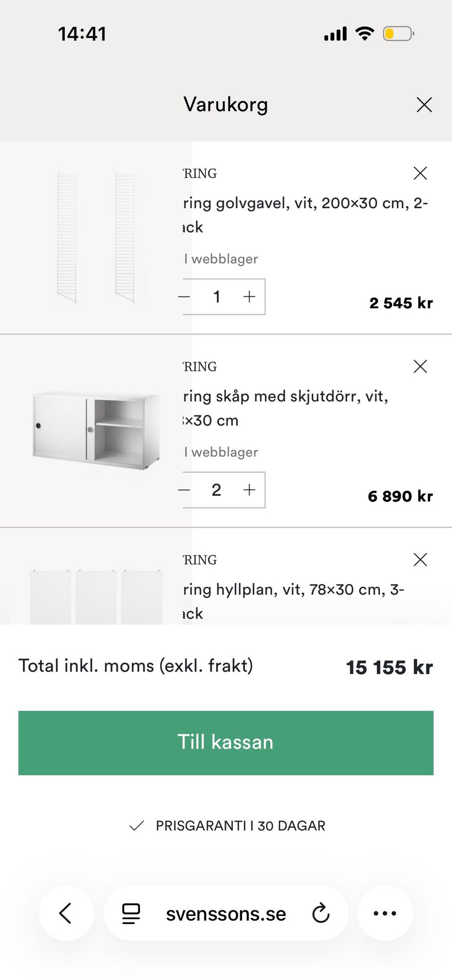Open the skåp med skjutdörr title link
The width and height of the screenshot is (452, 980).
(x=285, y=407)
